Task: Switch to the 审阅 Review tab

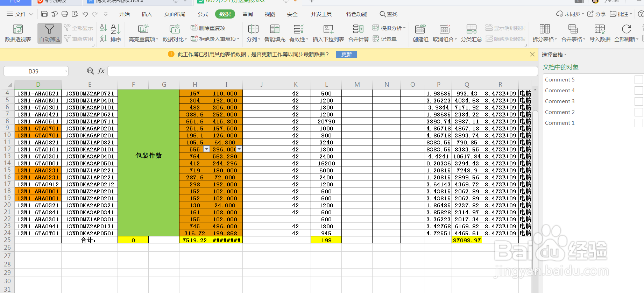Action: pyautogui.click(x=248, y=14)
